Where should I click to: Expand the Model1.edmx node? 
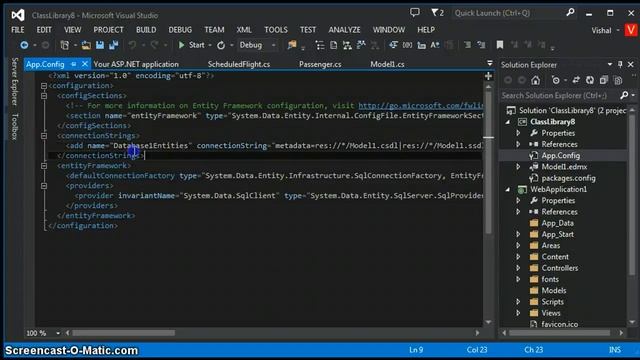pos(518,167)
